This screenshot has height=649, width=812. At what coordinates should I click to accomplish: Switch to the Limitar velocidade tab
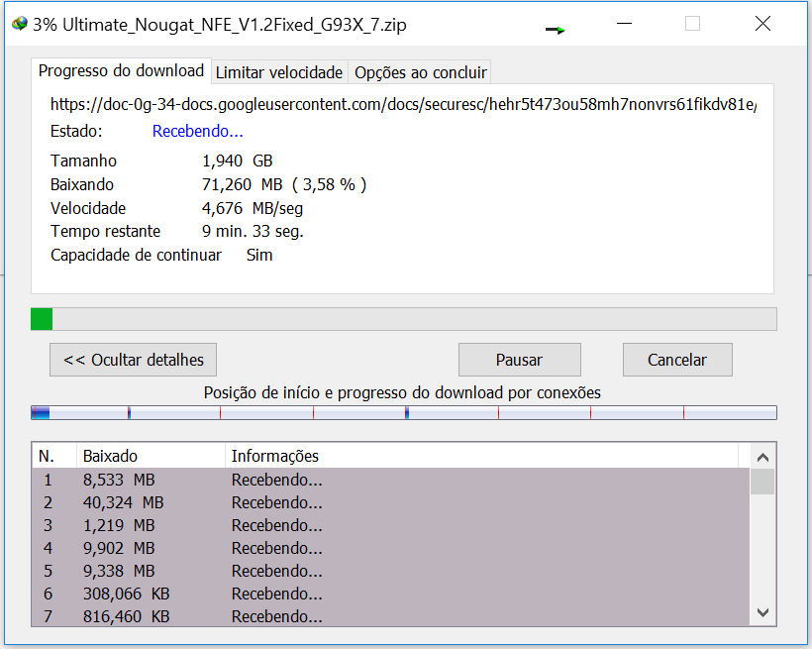pos(279,72)
